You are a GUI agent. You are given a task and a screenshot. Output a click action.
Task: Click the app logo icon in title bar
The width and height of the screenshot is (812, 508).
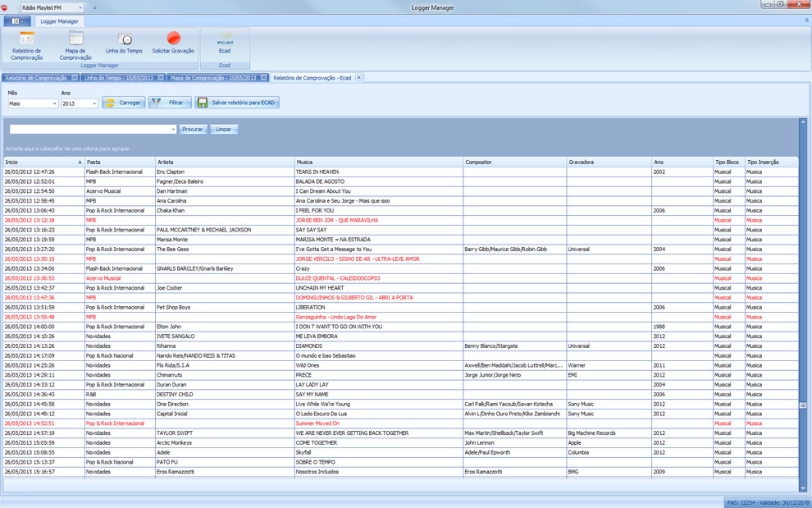4,7
